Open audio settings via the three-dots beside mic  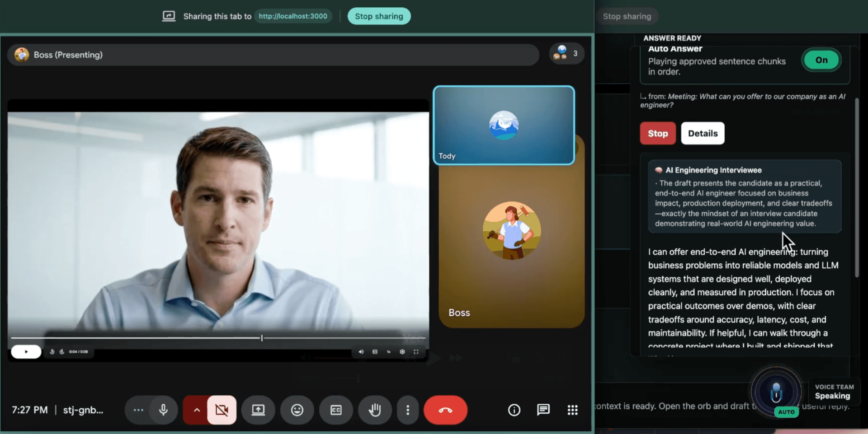tap(138, 410)
